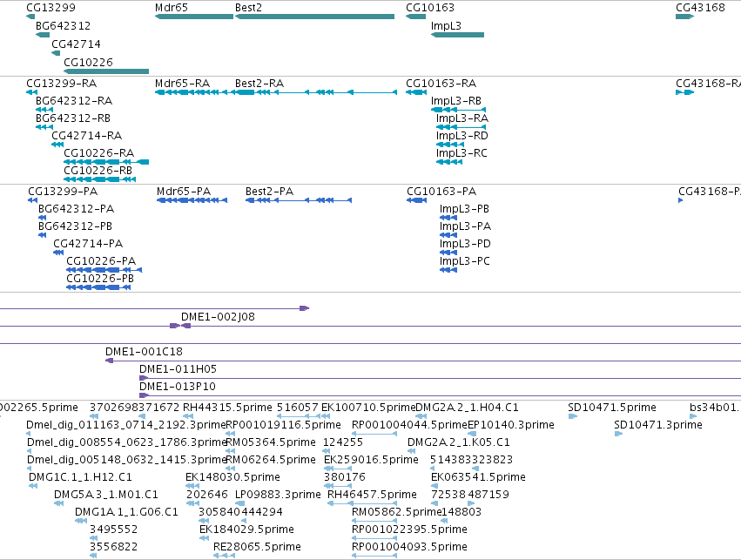Select transcript Best2-RA
This screenshot has height=560, width=741.
coord(316,92)
